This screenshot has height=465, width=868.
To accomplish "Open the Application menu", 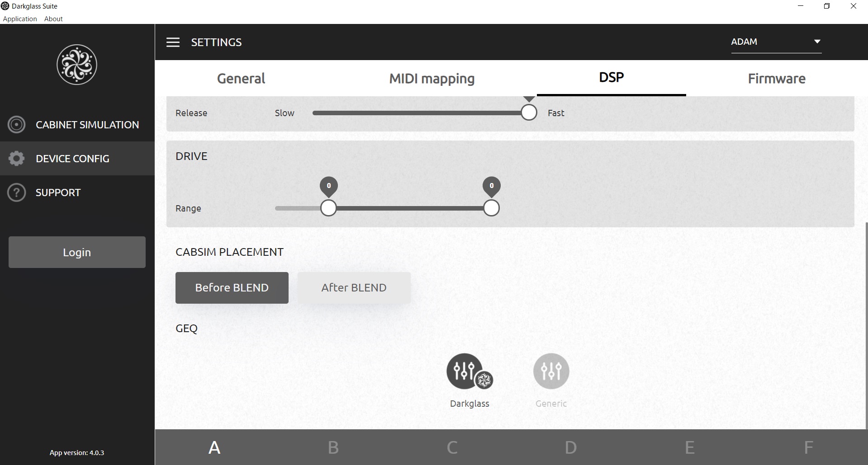I will [x=20, y=19].
